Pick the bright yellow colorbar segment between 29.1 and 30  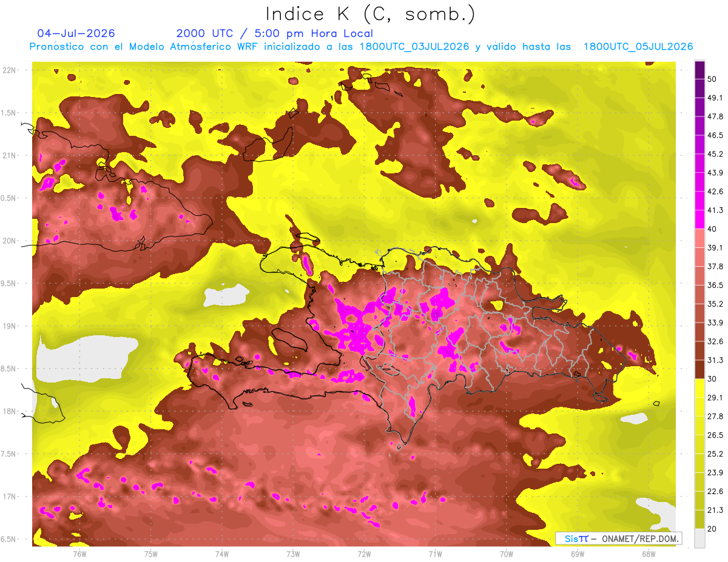click(x=699, y=388)
